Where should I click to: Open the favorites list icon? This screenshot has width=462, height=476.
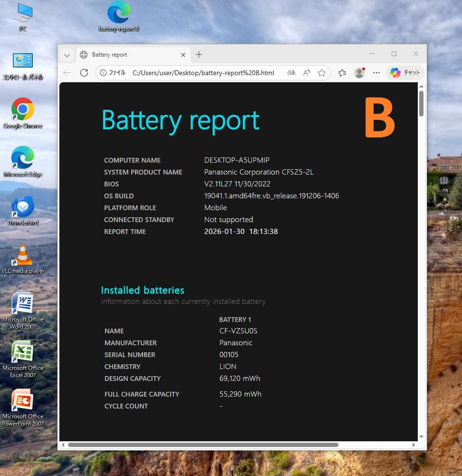(x=342, y=73)
